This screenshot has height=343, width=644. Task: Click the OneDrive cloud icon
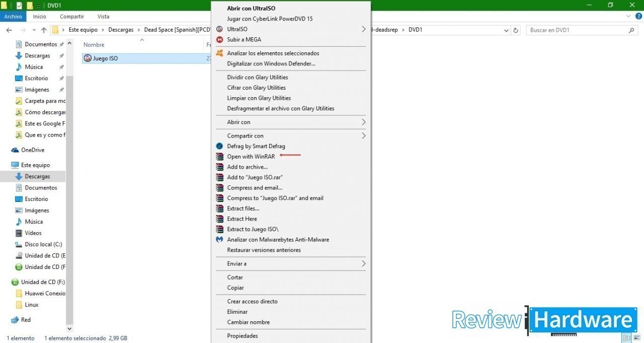click(15, 150)
